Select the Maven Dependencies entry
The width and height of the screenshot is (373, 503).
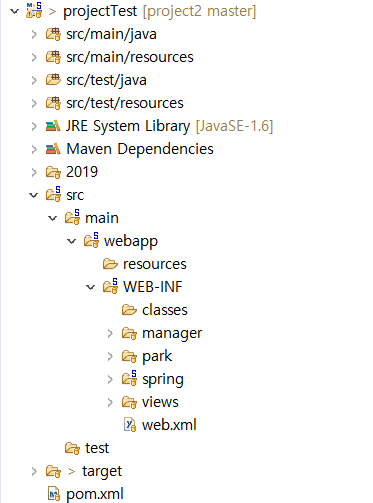pos(140,149)
